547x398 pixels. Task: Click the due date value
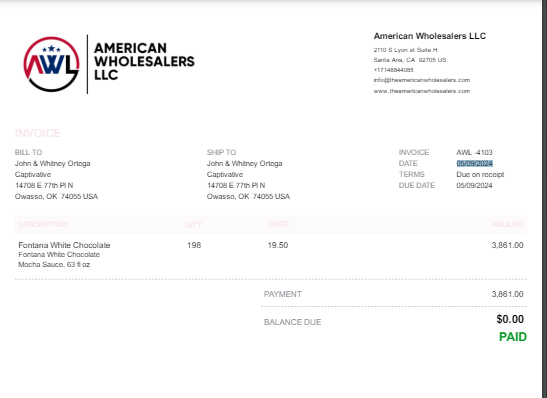coord(474,185)
